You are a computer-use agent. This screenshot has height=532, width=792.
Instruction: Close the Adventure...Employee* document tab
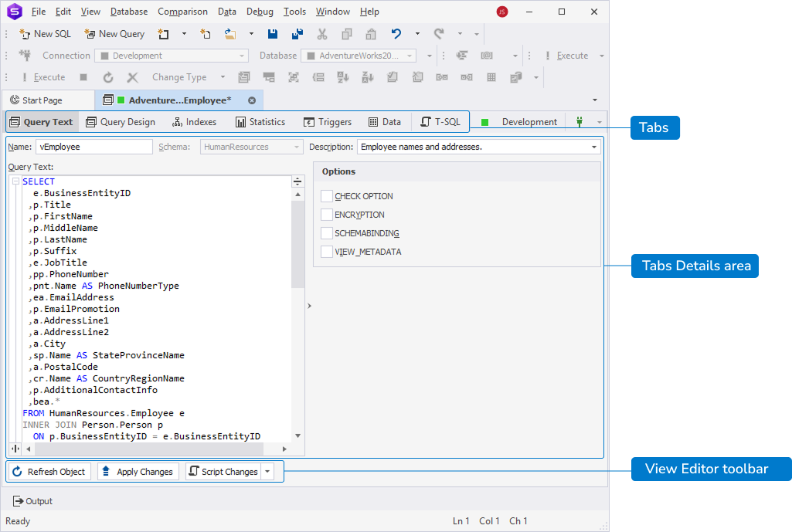(x=252, y=100)
